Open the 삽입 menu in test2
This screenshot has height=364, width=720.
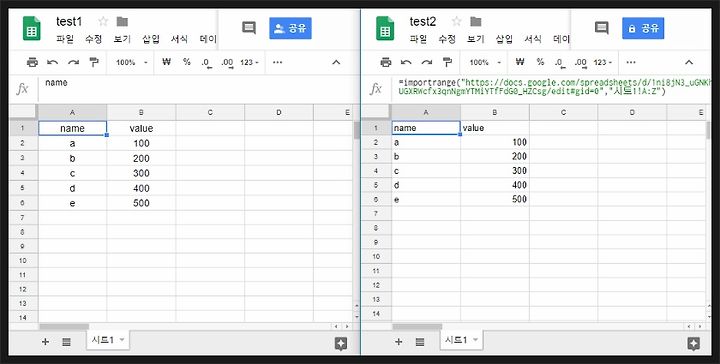click(x=504, y=39)
